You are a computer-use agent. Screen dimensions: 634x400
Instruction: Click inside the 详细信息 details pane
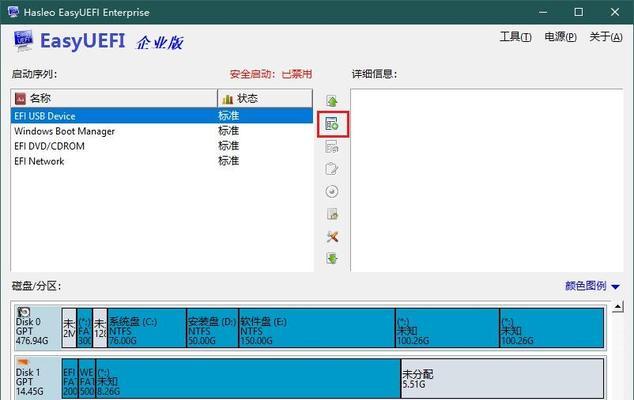click(x=487, y=180)
